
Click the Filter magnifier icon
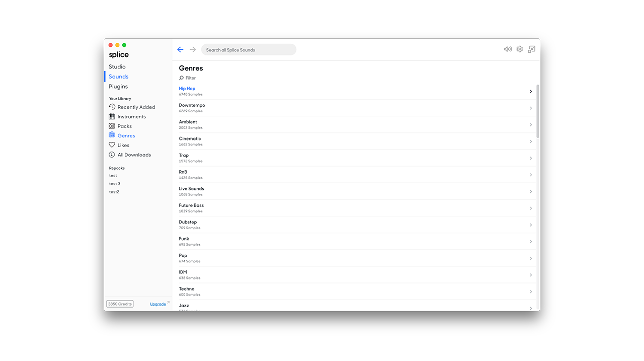tap(182, 78)
